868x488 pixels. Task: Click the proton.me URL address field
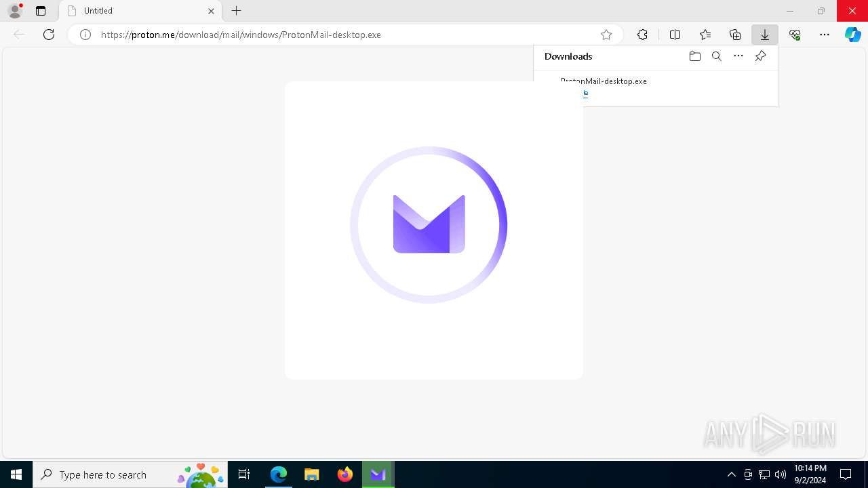(346, 35)
